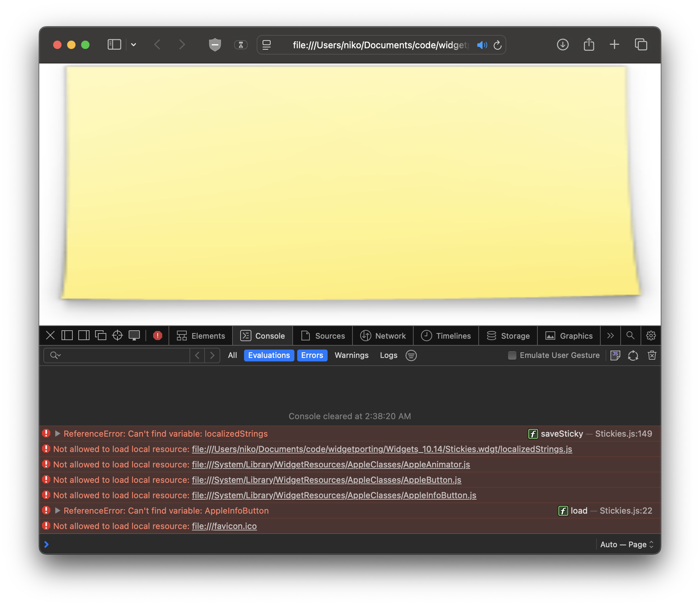Image resolution: width=700 pixels, height=606 pixels.
Task: Toggle preserve log circular arrows icon
Action: pyautogui.click(x=633, y=355)
